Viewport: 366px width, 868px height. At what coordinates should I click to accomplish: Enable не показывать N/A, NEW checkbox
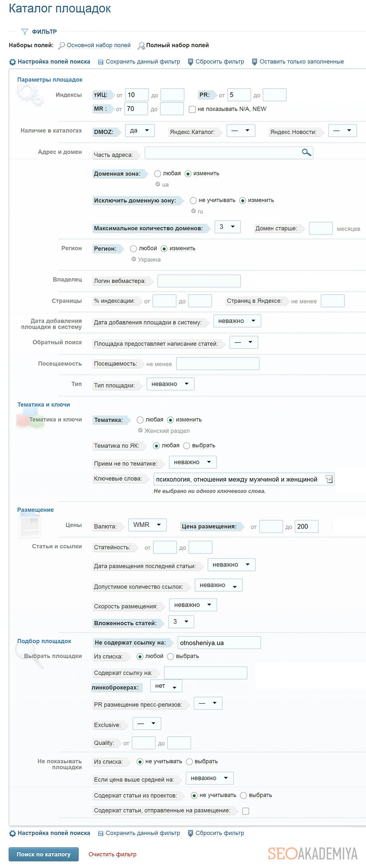point(192,109)
